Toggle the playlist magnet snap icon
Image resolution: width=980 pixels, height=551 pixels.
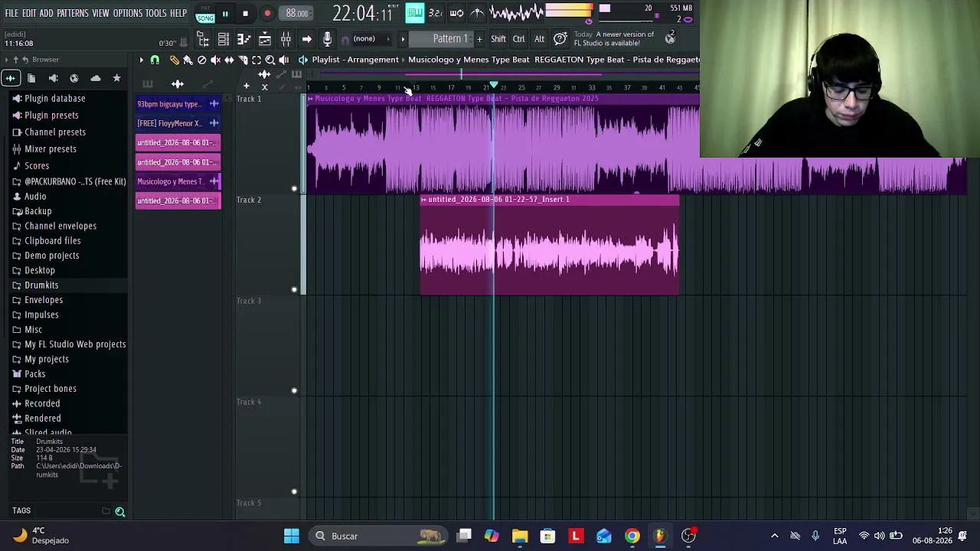click(x=155, y=60)
